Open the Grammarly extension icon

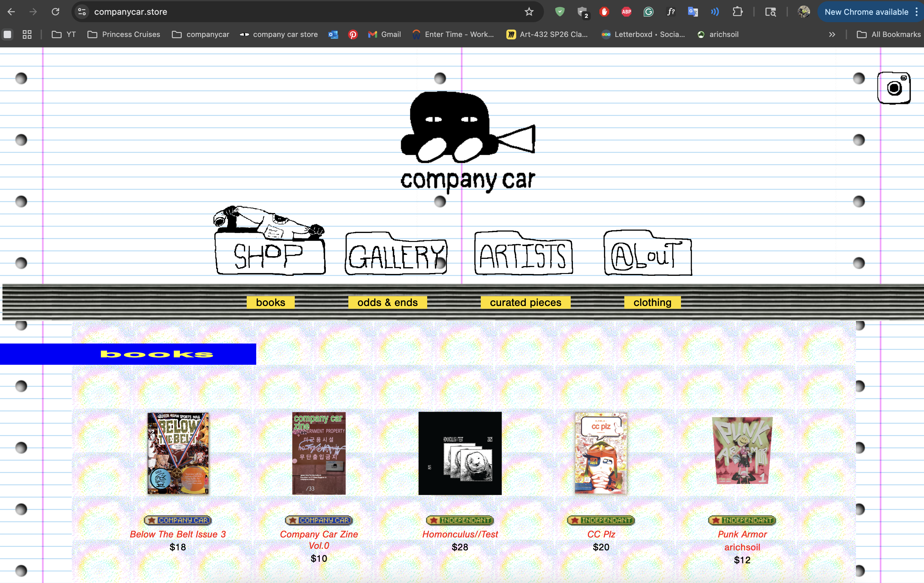tap(648, 12)
